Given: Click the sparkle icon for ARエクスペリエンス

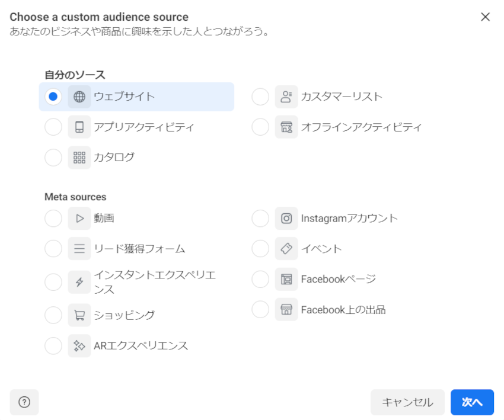Looking at the screenshot, I should (79, 346).
